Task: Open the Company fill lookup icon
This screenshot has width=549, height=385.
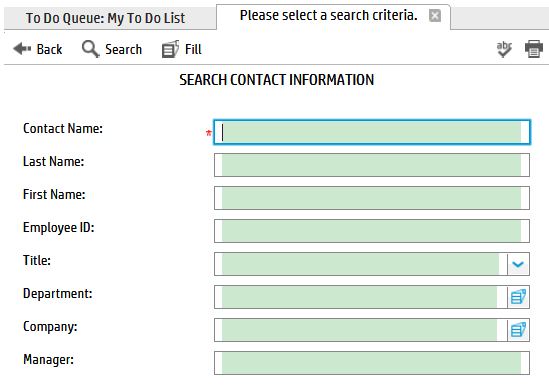Action: coord(518,330)
